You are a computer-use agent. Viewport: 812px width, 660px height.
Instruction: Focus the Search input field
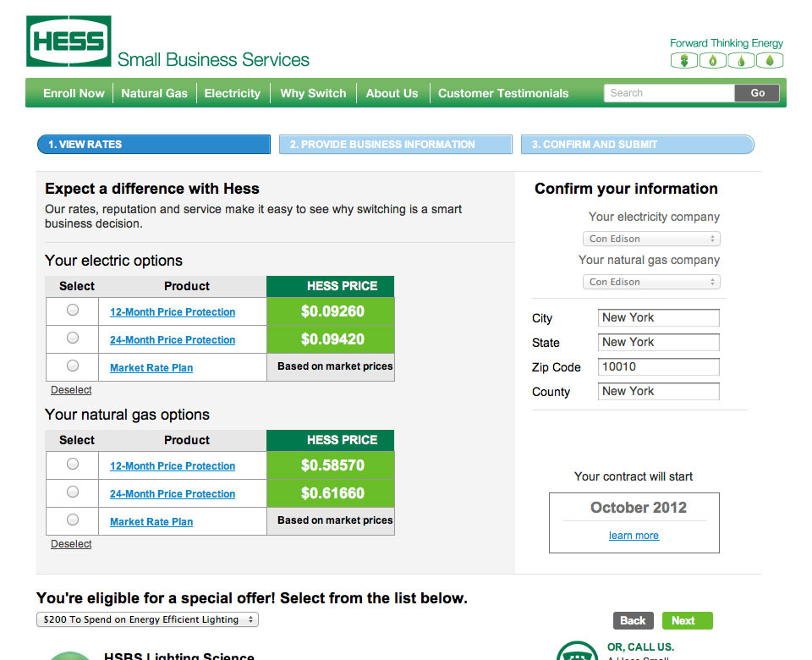669,93
